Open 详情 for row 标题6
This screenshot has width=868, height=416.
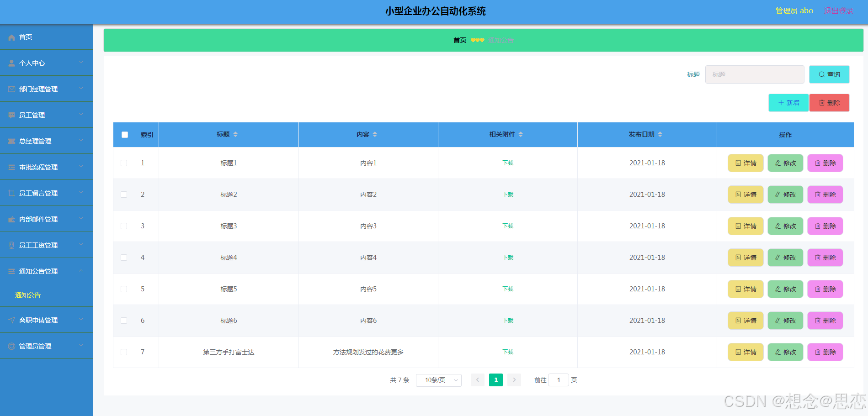tap(746, 321)
